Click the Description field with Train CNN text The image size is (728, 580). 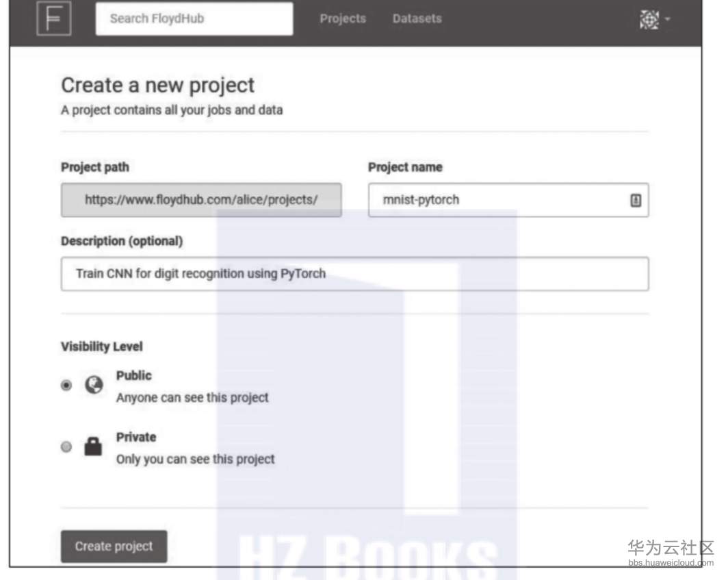click(354, 274)
